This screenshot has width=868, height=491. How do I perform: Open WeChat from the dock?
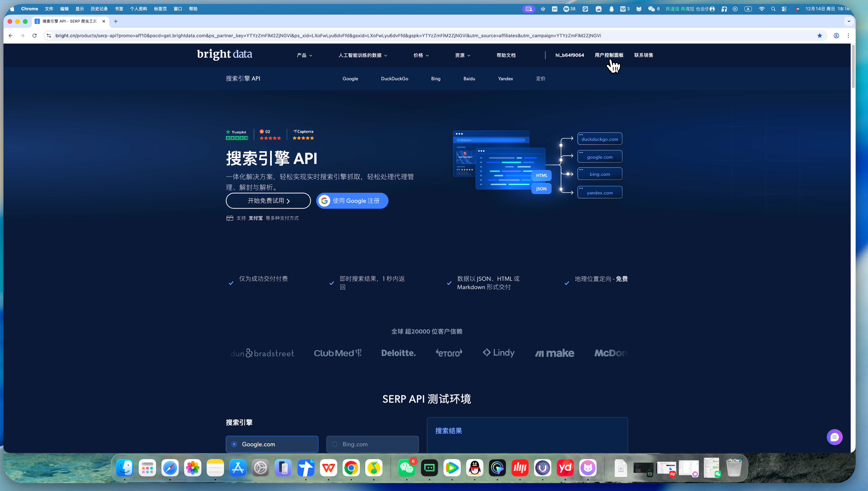coord(407,468)
